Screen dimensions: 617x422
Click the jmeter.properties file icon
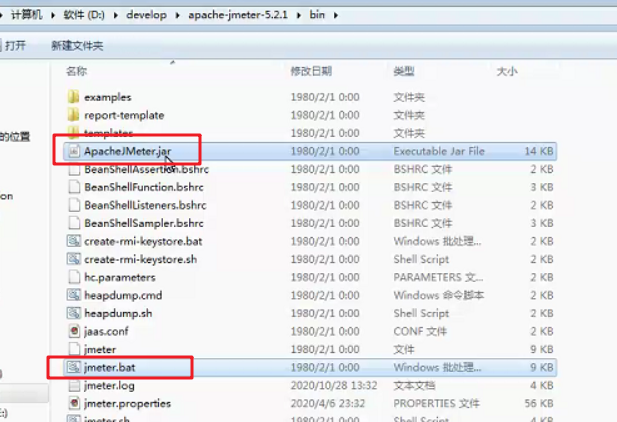[x=74, y=403]
